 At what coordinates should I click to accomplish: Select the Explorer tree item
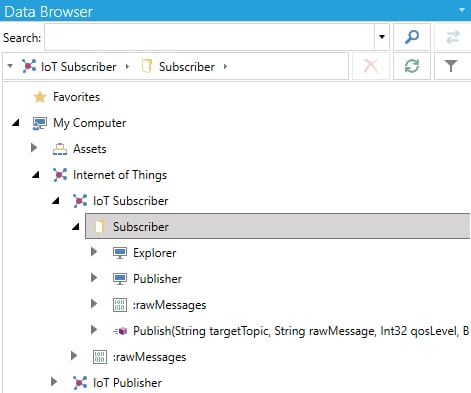[154, 253]
